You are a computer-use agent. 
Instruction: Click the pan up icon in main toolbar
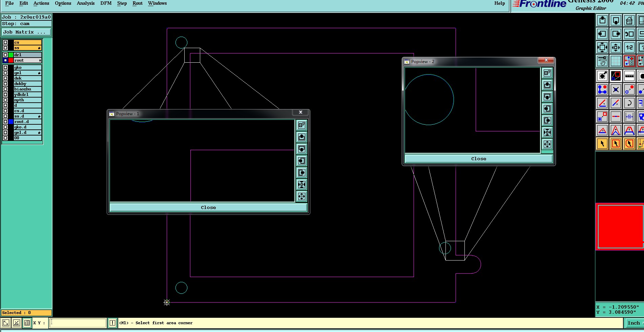tap(602, 20)
